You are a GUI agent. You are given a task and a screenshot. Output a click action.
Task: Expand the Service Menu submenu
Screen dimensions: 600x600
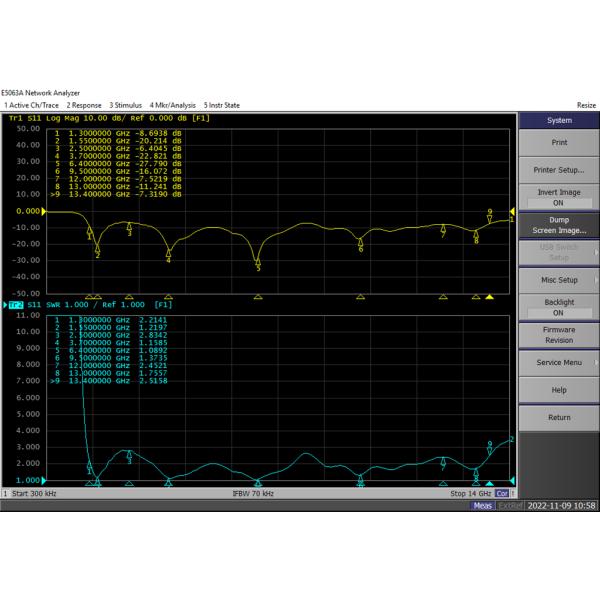point(558,362)
